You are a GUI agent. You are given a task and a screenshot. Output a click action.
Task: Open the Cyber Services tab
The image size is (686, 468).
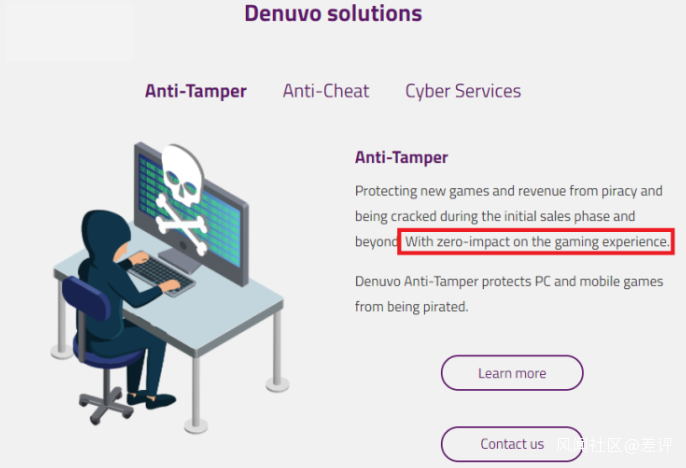pos(463,91)
